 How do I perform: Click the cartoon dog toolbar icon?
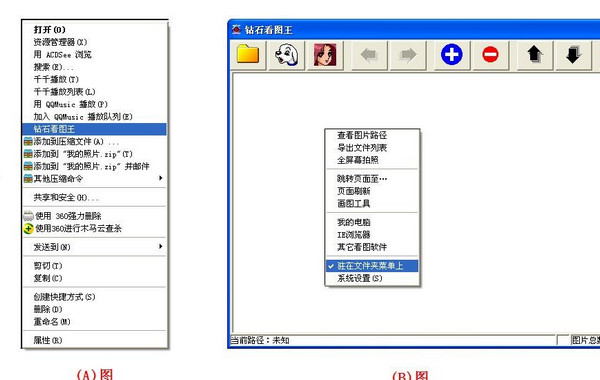287,55
